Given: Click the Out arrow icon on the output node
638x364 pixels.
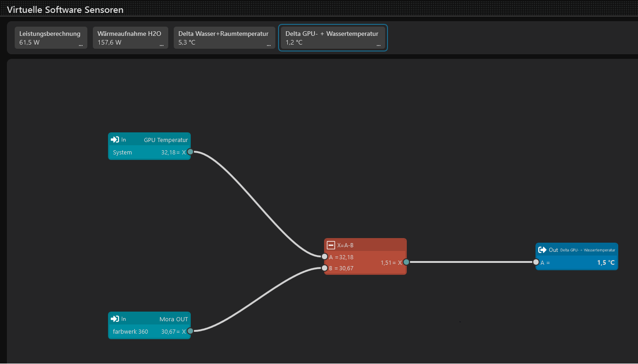Looking at the screenshot, I should [542, 250].
